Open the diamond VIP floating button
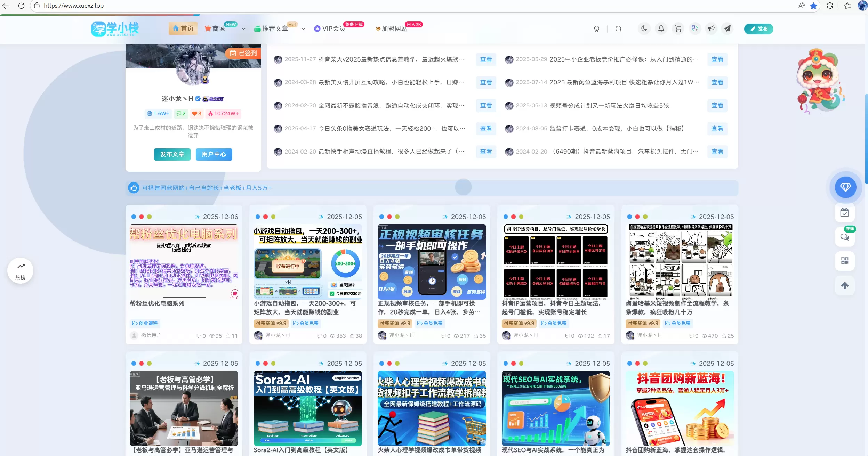This screenshot has width=868, height=456. pyautogui.click(x=845, y=187)
